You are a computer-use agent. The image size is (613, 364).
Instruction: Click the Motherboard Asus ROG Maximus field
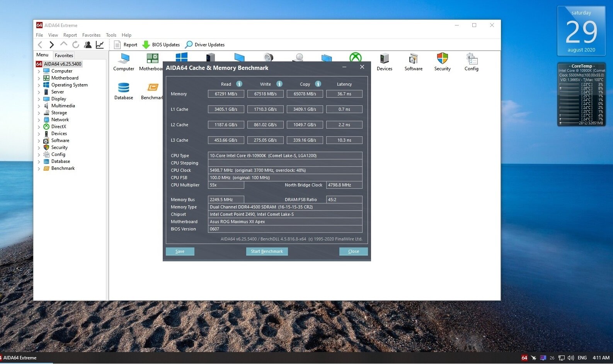(285, 222)
